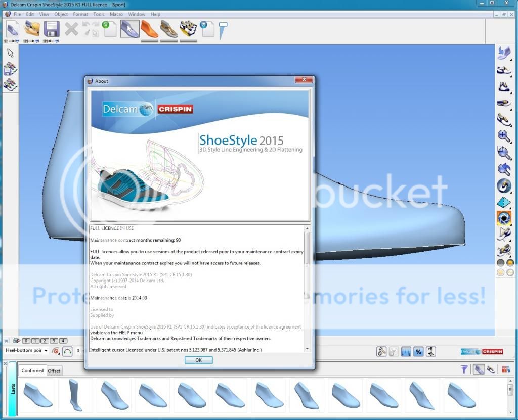The height and width of the screenshot is (420, 518).
Task: Click OK in the About dialog
Action: 198,360
